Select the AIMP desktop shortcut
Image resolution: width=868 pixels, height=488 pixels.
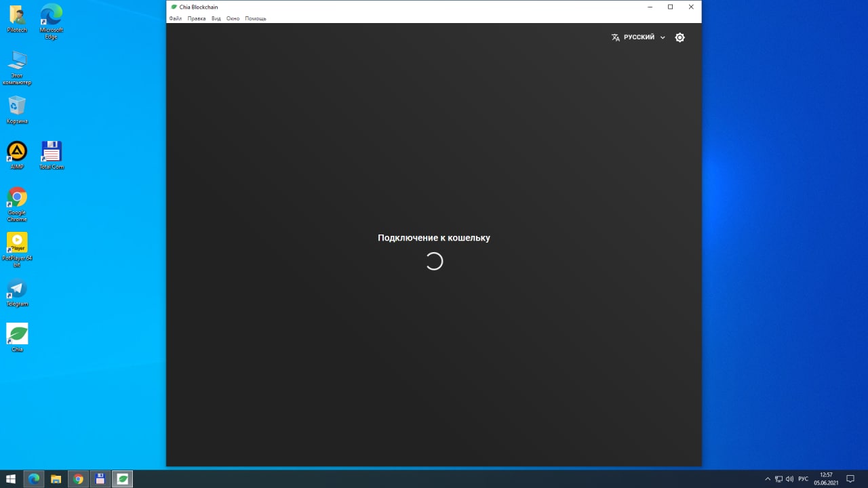pos(17,155)
